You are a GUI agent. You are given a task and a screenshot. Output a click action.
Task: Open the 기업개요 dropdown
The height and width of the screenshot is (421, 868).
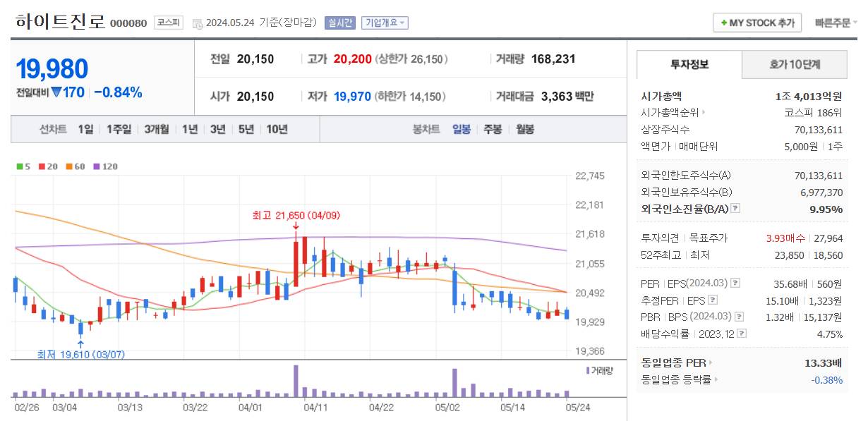click(385, 22)
